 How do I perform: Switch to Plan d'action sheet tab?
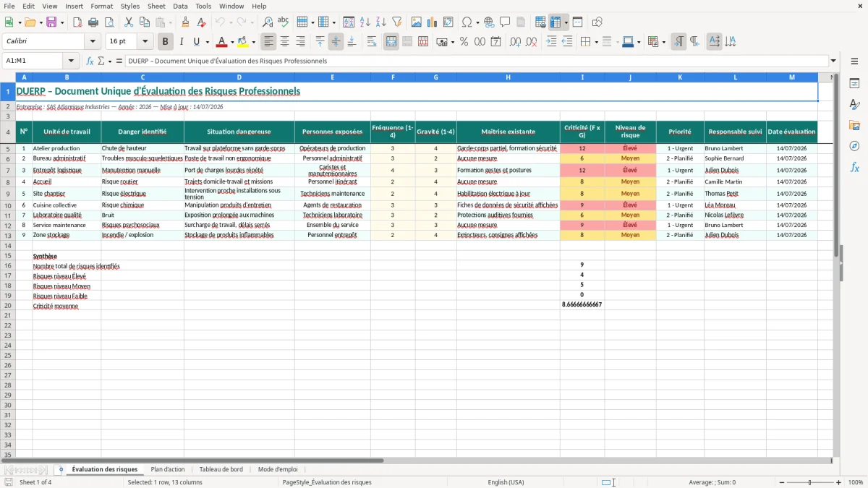pyautogui.click(x=168, y=469)
